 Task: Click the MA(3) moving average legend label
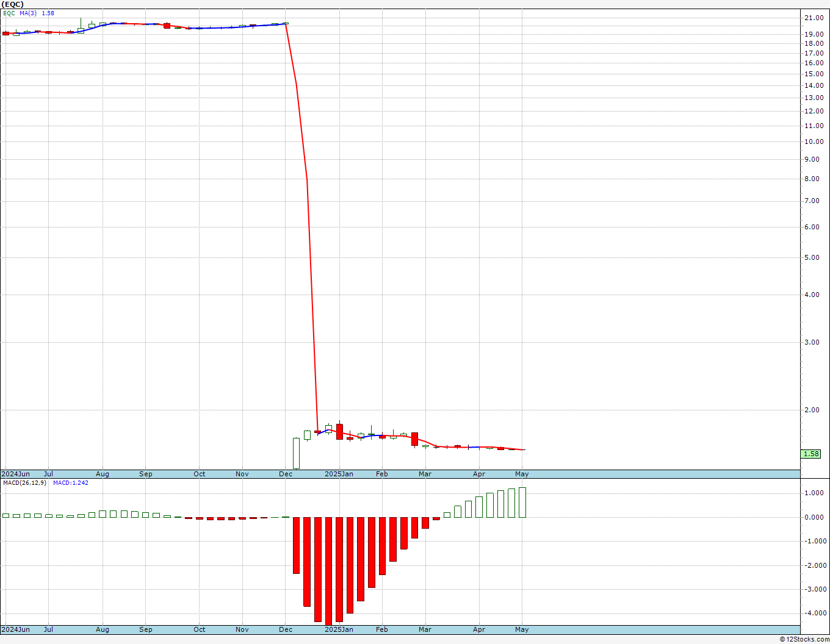pyautogui.click(x=29, y=13)
